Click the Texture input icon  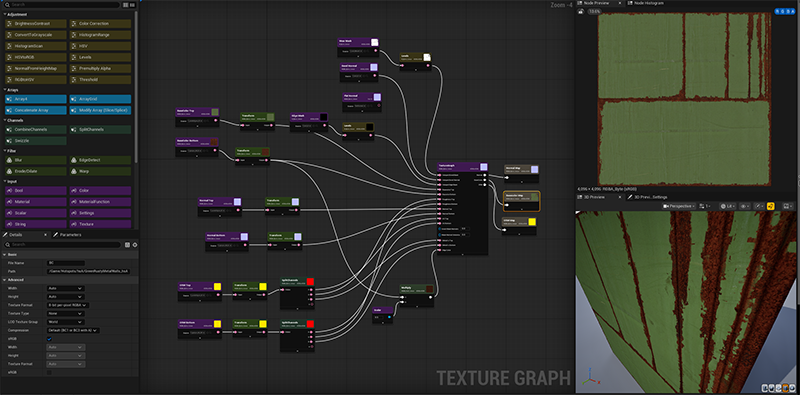[x=74, y=224]
